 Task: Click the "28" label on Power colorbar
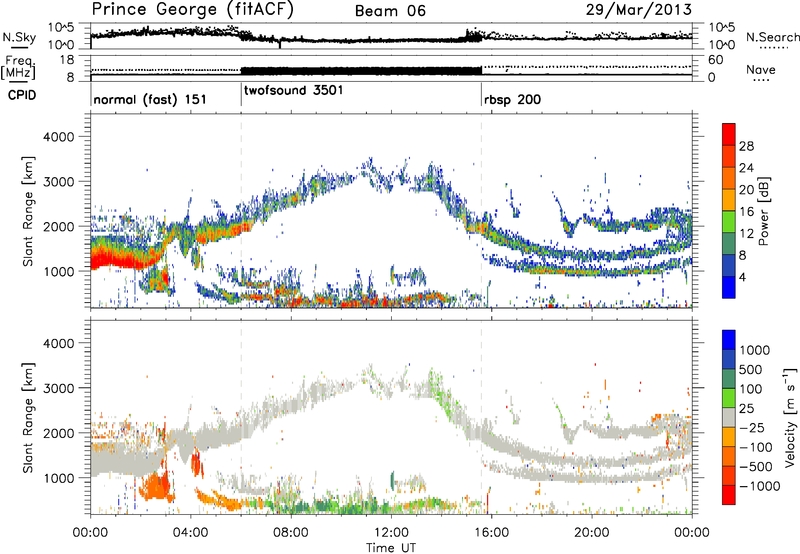(x=746, y=146)
